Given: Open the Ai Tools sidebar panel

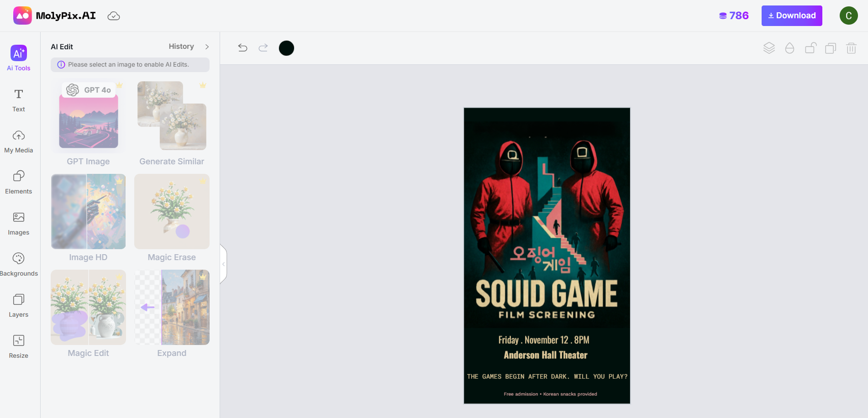Looking at the screenshot, I should tap(19, 58).
